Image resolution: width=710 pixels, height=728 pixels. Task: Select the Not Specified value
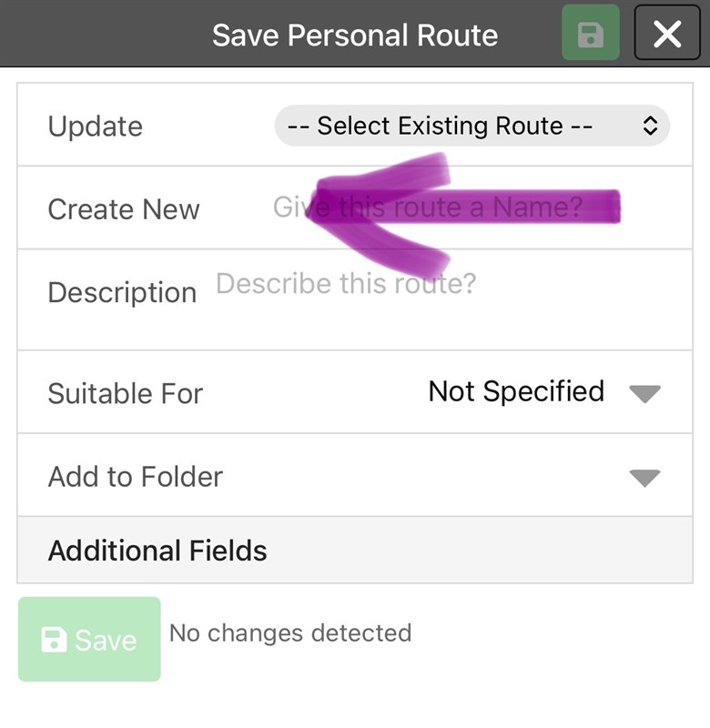coord(516,391)
